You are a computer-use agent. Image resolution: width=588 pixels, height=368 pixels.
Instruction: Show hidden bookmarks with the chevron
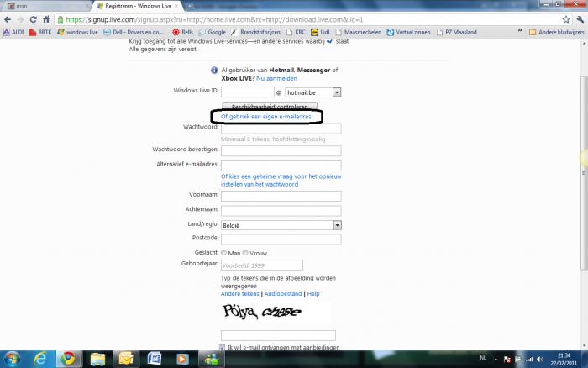tap(520, 30)
